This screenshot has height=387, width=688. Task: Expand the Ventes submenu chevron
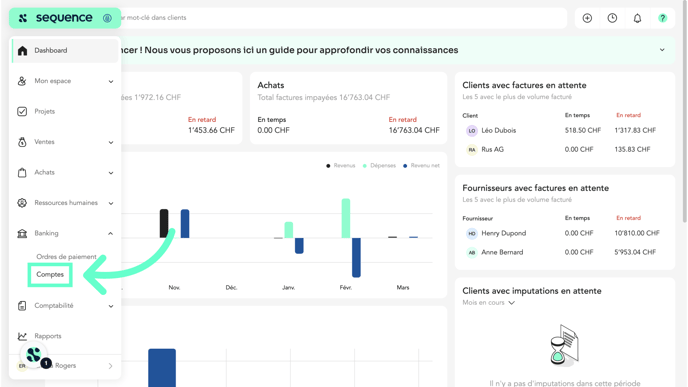111,142
